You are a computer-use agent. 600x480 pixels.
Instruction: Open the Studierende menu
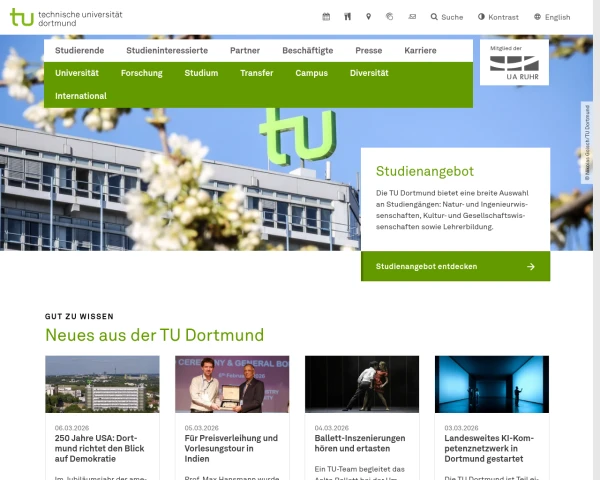pos(80,51)
